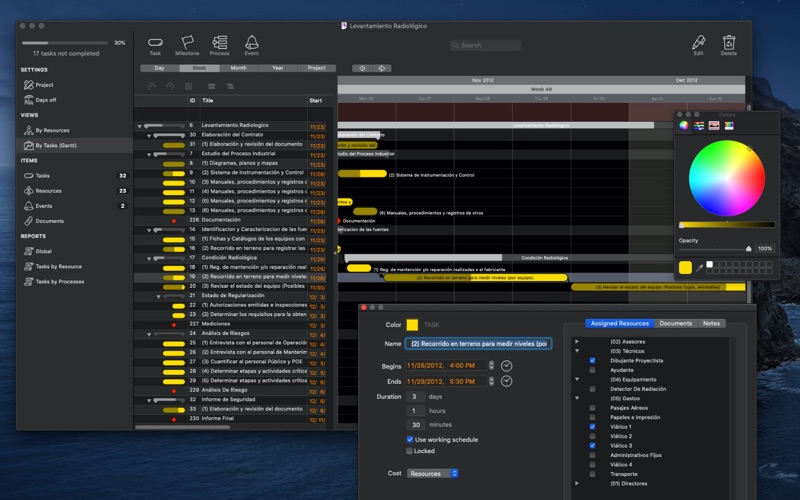This screenshot has height=500, width=800.
Task: Select color palettes tab in Colors panel
Action: point(714,126)
